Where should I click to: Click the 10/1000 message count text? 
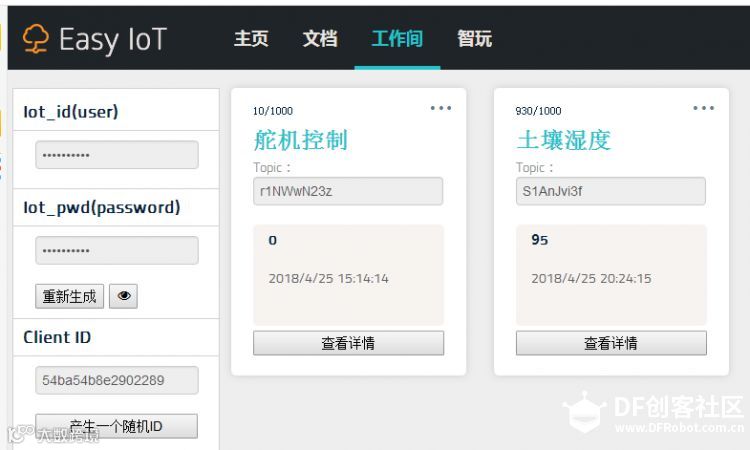[x=273, y=111]
